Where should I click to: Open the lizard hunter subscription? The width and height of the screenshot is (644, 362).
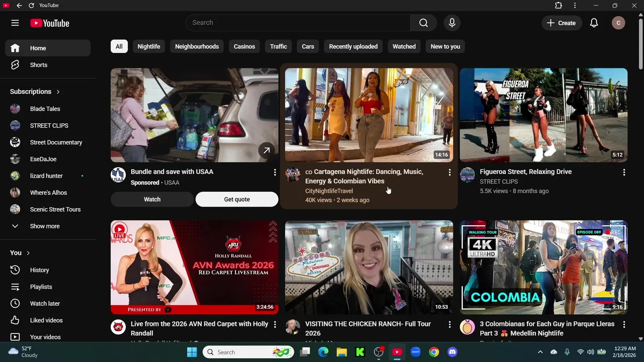pos(48,176)
